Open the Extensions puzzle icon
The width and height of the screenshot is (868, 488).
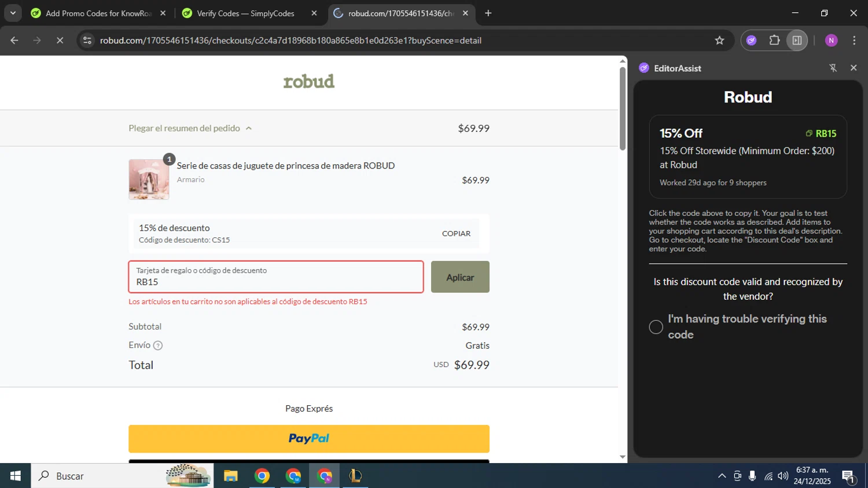774,41
